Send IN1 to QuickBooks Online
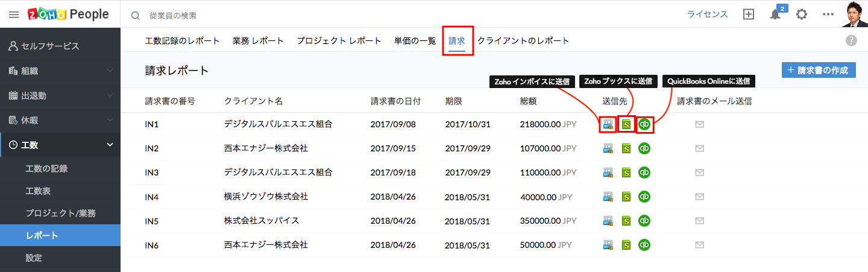 point(644,124)
